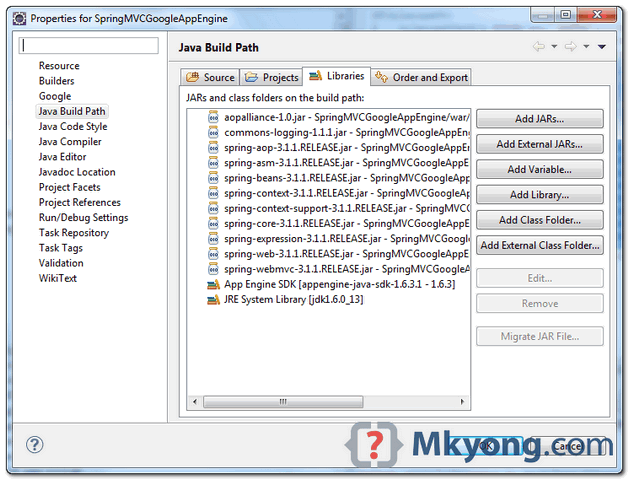Open the view menu dropdown triangle
The height and width of the screenshot is (480, 629).
[601, 47]
